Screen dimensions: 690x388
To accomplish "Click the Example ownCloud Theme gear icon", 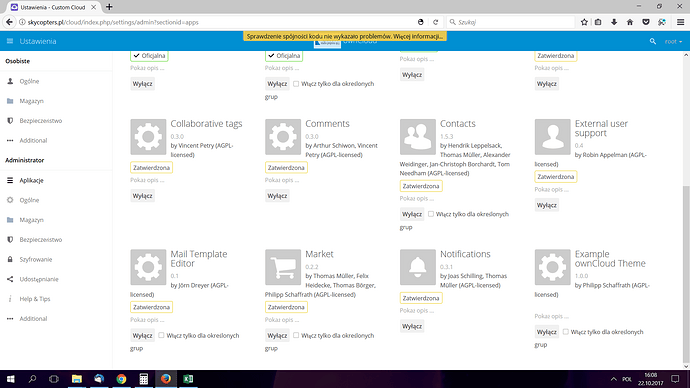I will click(x=553, y=267).
